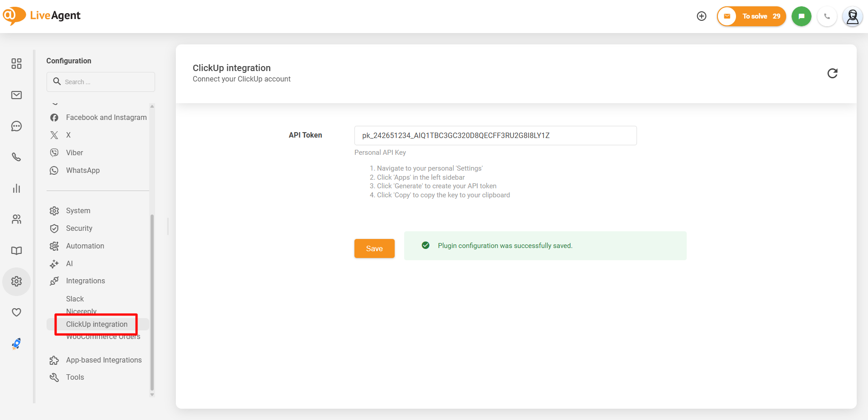Screen dimensions: 868x420
Task: Click the rocket Getting Started icon
Action: pos(16,344)
